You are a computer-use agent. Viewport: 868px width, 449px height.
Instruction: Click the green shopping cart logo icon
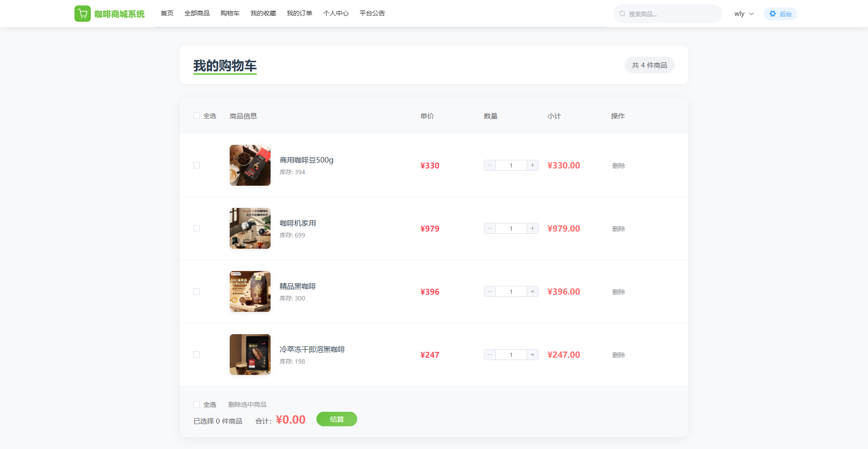[x=82, y=14]
